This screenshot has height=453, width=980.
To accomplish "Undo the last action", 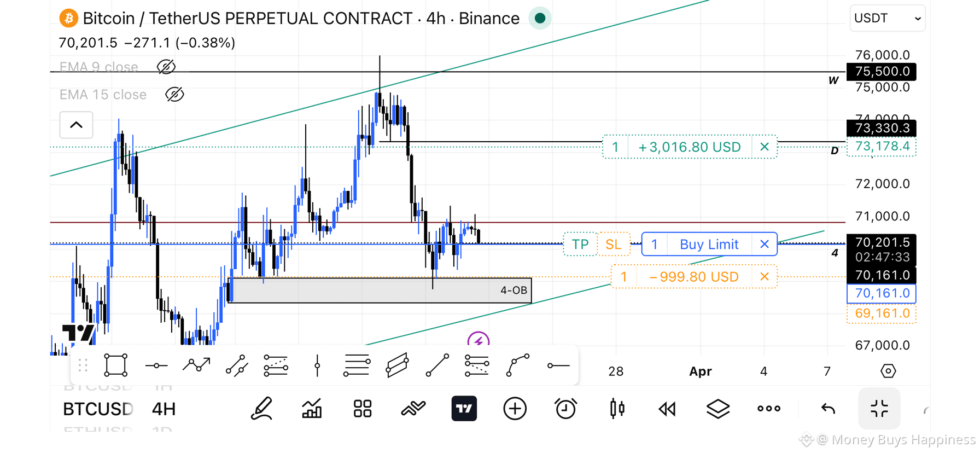I will (828, 409).
